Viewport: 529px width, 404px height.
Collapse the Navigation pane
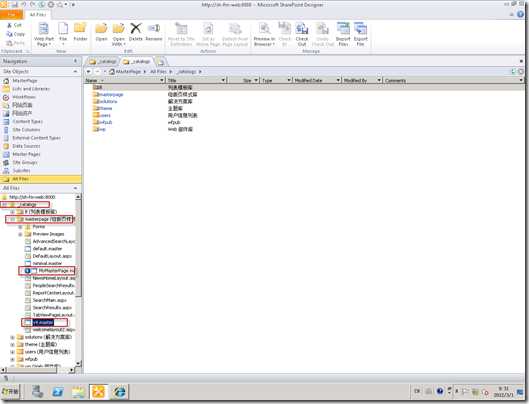(75, 61)
